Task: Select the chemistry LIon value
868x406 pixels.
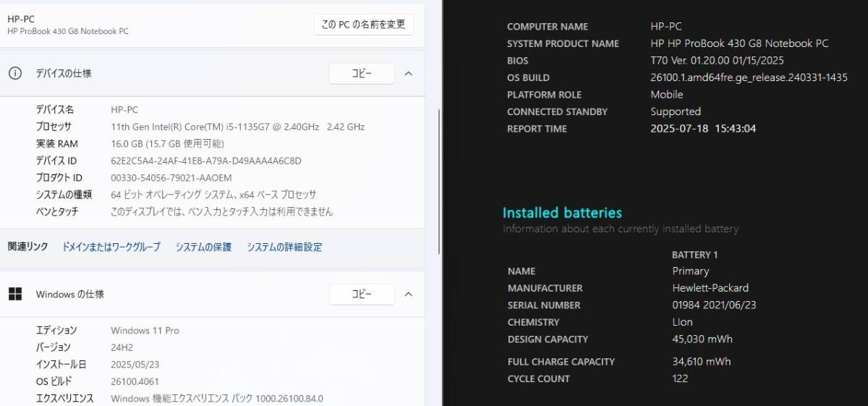Action: [x=682, y=322]
